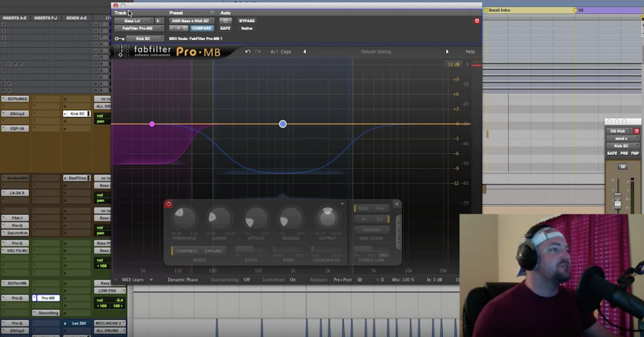Switch side chain input to Ext
The image size is (644, 337).
click(380, 219)
